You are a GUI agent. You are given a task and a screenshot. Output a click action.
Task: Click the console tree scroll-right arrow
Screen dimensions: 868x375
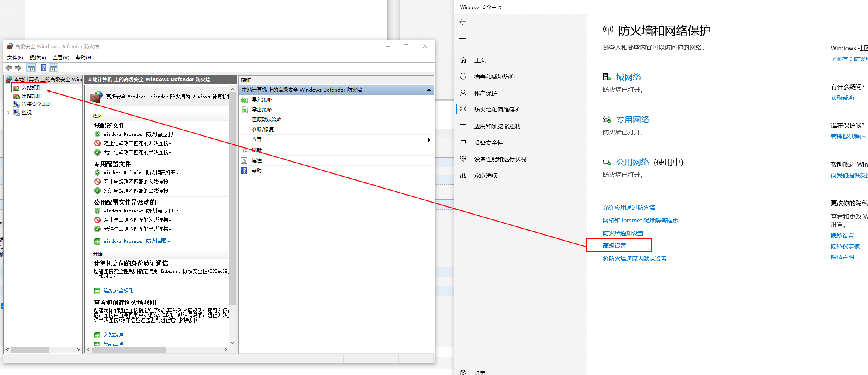pos(78,350)
